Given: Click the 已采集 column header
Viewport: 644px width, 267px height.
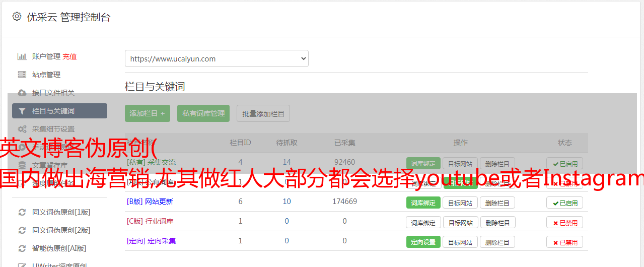Looking at the screenshot, I should 344,143.
